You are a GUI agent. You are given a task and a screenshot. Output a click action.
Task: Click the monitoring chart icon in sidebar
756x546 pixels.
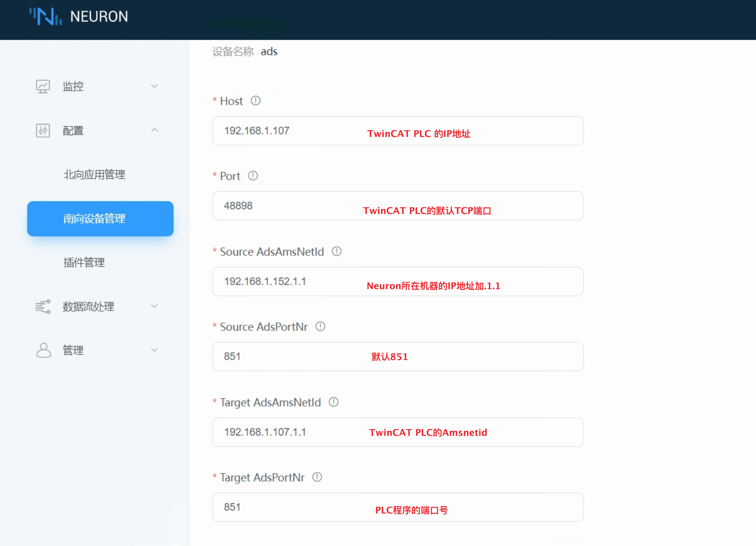tap(43, 86)
